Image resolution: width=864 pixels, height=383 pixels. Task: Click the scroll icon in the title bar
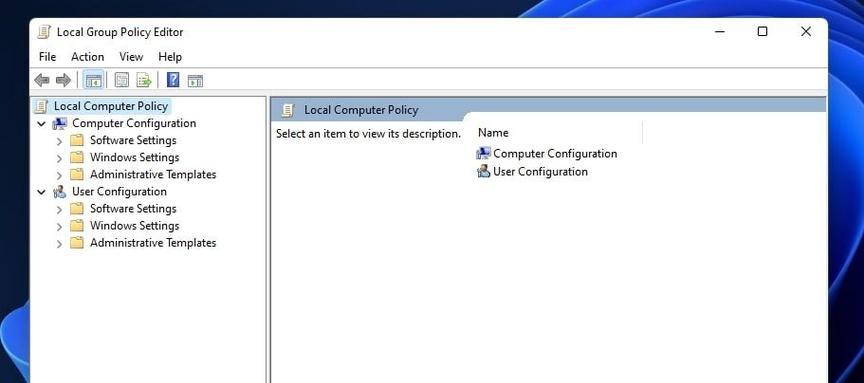click(44, 32)
